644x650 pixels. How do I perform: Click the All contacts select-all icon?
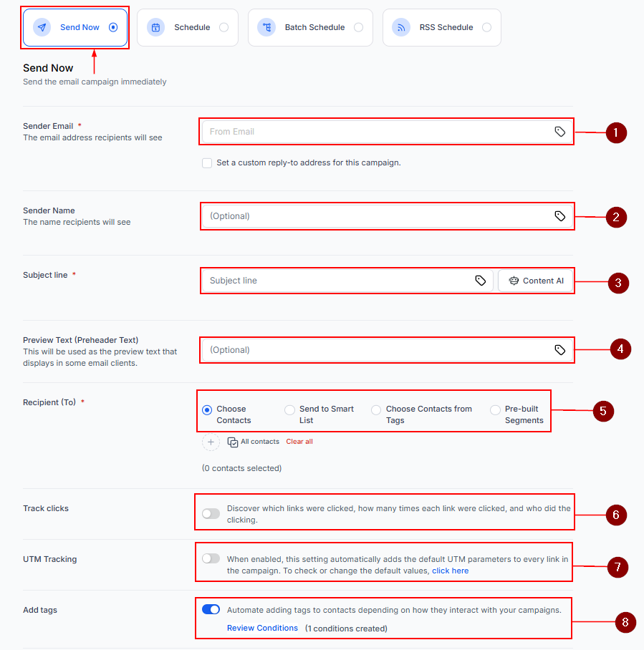pos(233,442)
